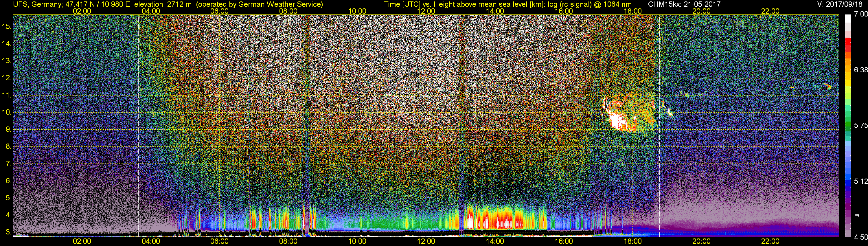868x246 pixels.
Task: Click the 'log (rc-signal) @ 1064 nm' text
Action: (x=590, y=4)
